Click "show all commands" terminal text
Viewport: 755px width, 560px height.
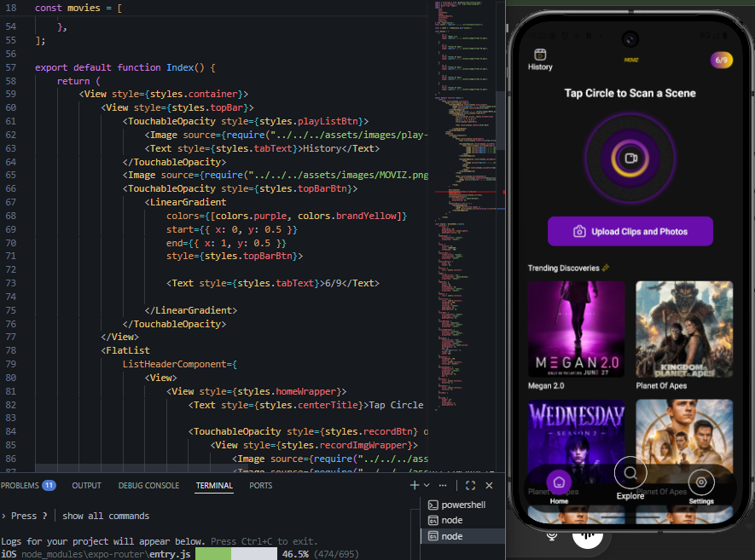106,516
